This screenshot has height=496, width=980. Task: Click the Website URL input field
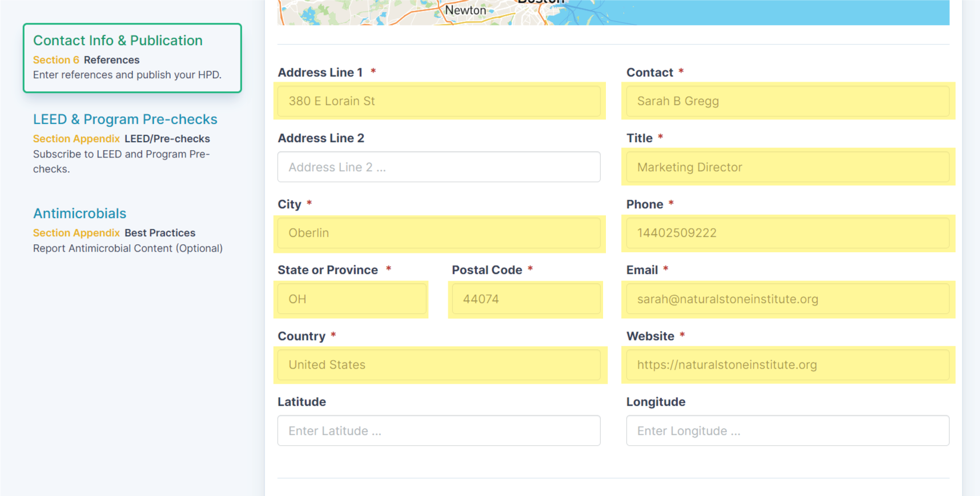[787, 365]
